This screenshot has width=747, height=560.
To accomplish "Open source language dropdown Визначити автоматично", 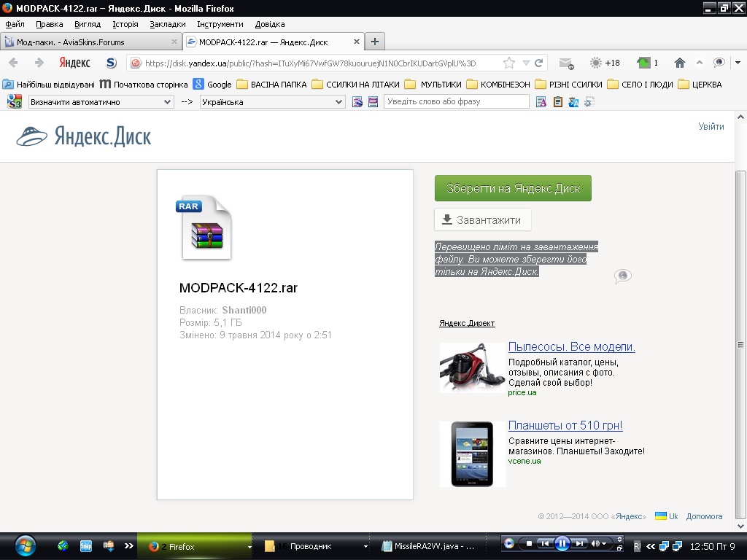I will click(x=101, y=102).
